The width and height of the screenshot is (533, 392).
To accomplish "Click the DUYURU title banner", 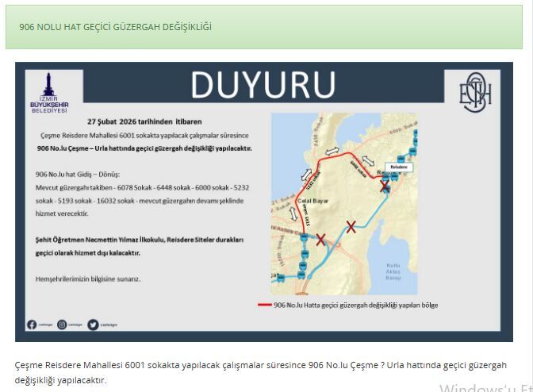I will (x=263, y=85).
